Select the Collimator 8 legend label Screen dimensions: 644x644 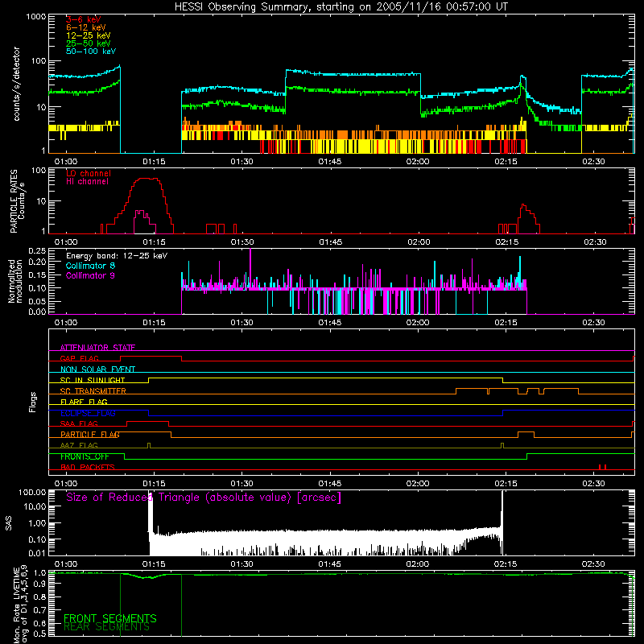click(90, 266)
